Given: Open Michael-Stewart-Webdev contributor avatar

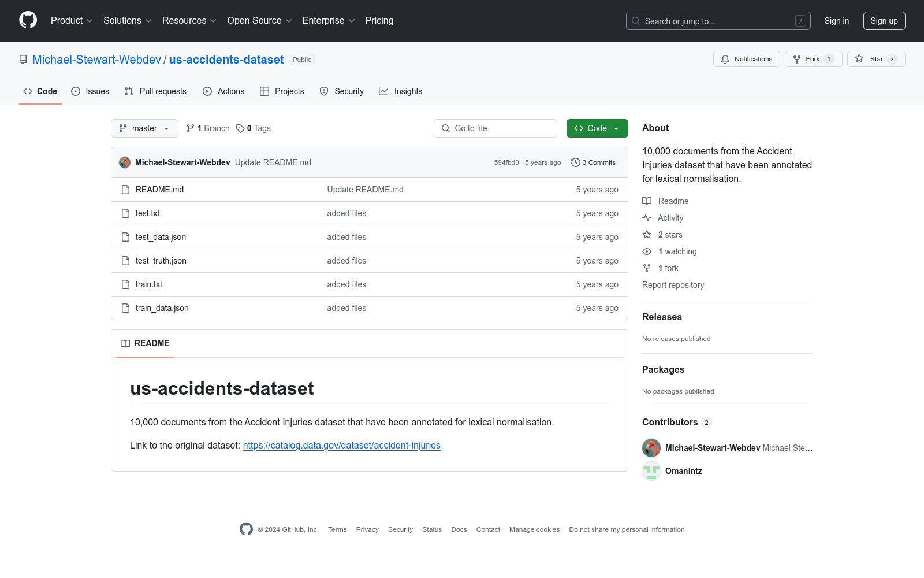Looking at the screenshot, I should click(651, 448).
